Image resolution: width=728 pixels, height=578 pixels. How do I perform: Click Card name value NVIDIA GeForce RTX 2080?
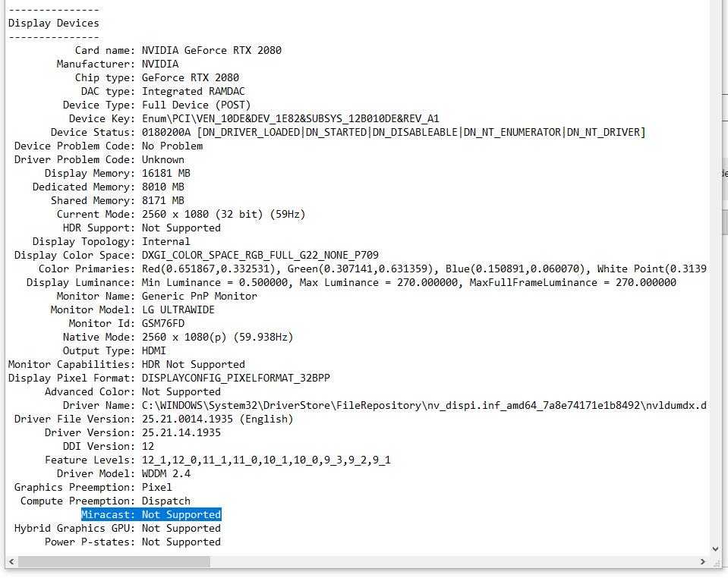(x=212, y=50)
